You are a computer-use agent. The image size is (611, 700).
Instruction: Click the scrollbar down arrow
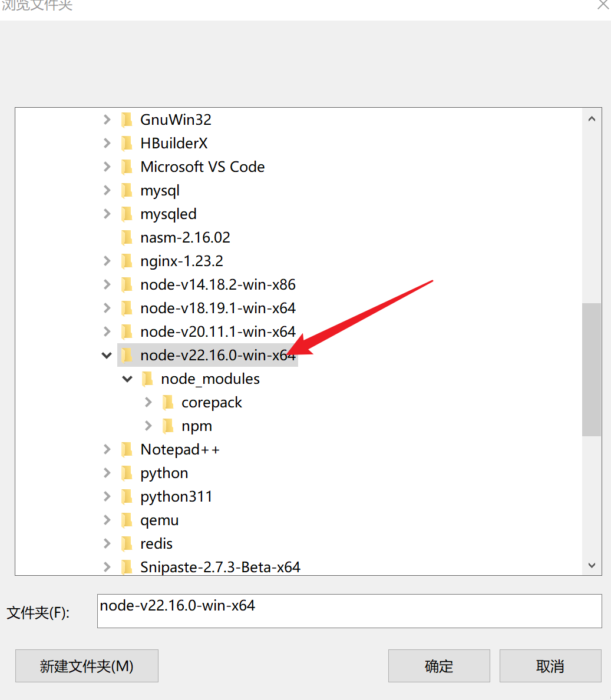point(592,566)
